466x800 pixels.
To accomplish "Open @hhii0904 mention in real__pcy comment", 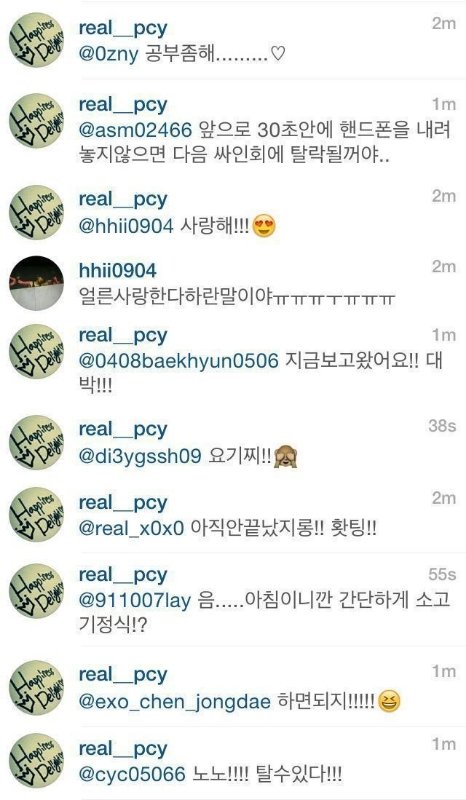I will (126, 226).
